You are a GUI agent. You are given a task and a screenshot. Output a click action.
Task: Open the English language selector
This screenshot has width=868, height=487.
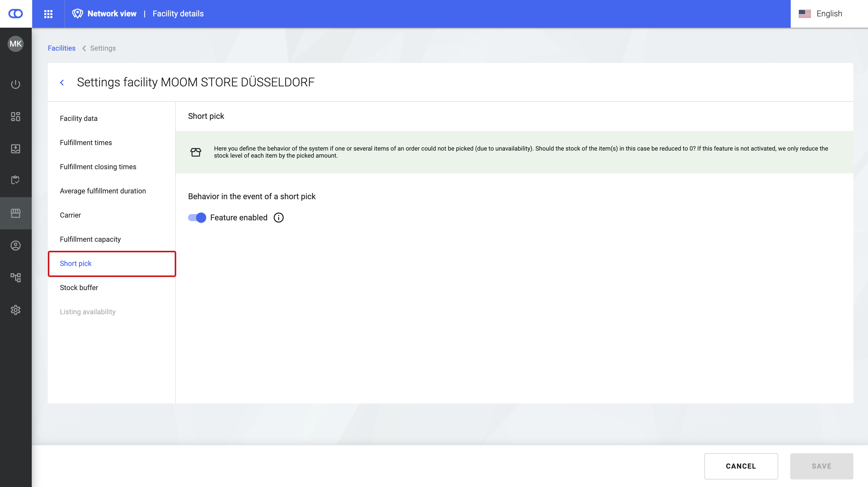click(x=820, y=14)
